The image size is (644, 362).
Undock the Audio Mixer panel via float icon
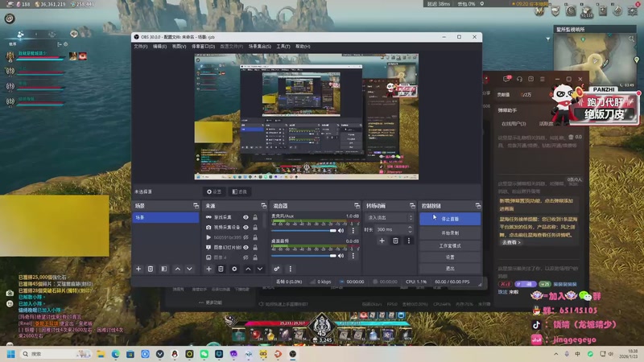pos(357,206)
